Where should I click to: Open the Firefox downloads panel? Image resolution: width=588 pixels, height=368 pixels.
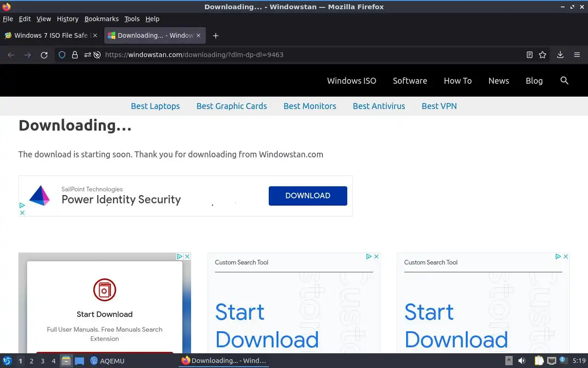560,55
